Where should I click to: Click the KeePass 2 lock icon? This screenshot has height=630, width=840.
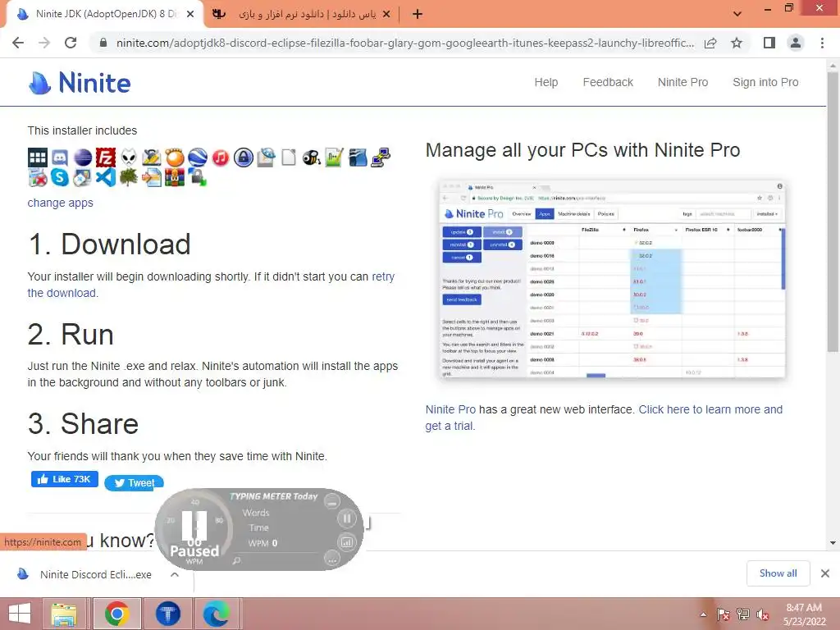coord(243,157)
